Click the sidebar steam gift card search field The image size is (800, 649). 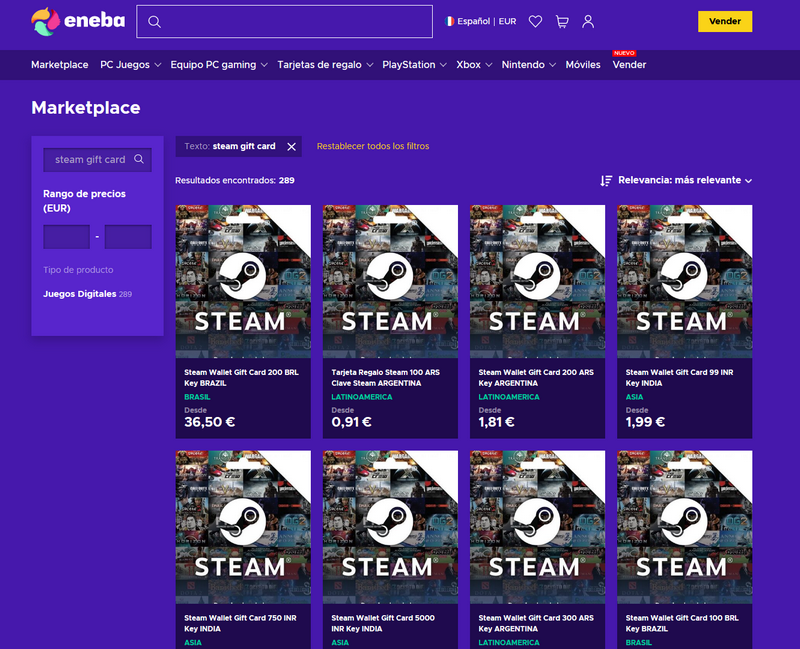click(97, 160)
